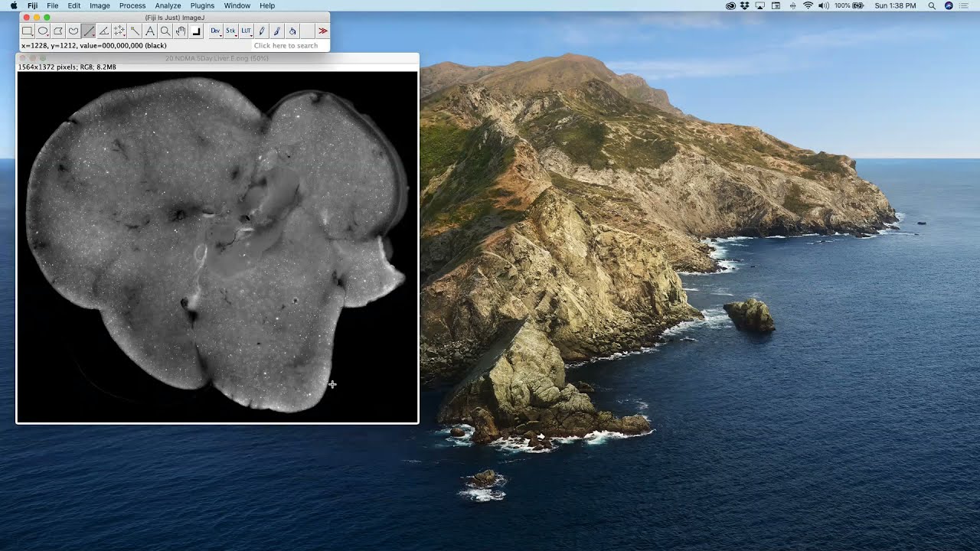Open the LUT lookup table menu
980x551 pixels.
246,31
